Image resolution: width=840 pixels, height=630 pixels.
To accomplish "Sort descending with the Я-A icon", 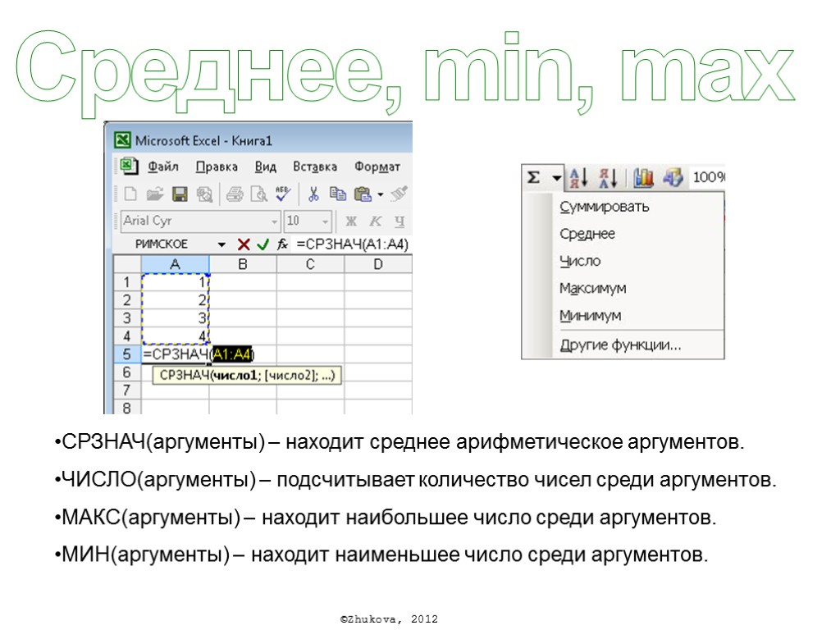I will [x=608, y=177].
